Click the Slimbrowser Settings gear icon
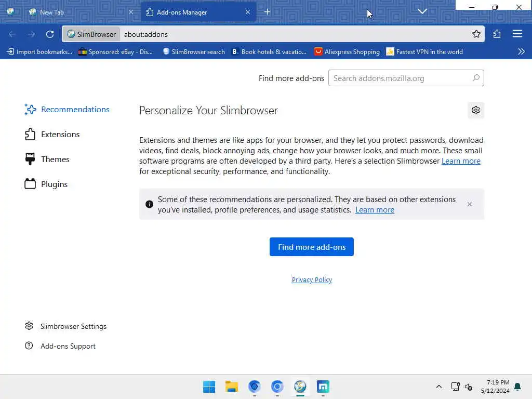Image resolution: width=532 pixels, height=399 pixels. [29, 326]
